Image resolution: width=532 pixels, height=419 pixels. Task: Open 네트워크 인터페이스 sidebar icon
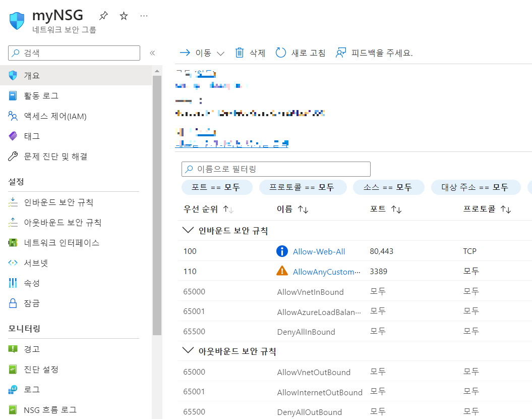click(13, 243)
